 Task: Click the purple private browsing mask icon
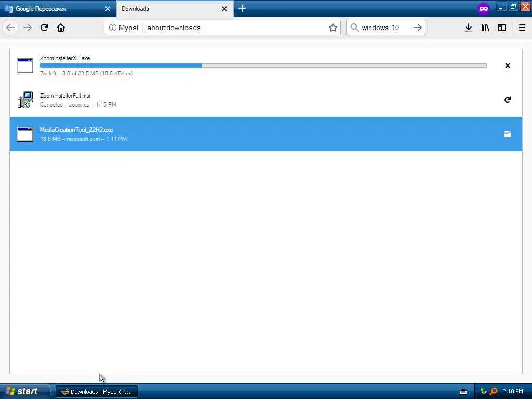484,8
